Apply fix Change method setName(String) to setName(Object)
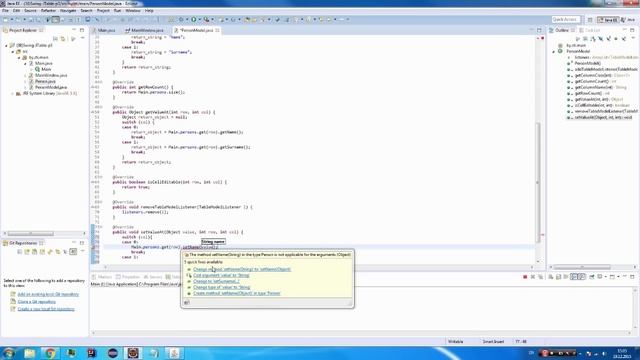The image size is (640, 360). [x=242, y=269]
